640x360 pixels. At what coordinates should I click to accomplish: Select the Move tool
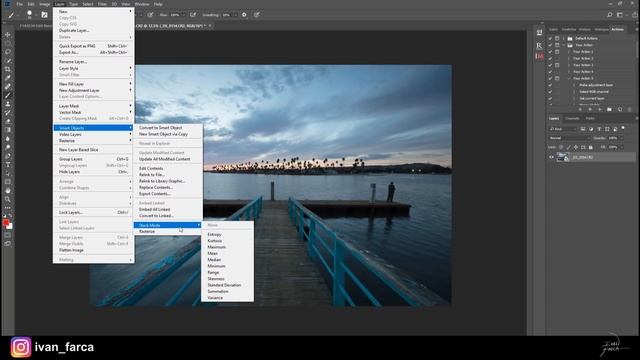pyautogui.click(x=8, y=35)
